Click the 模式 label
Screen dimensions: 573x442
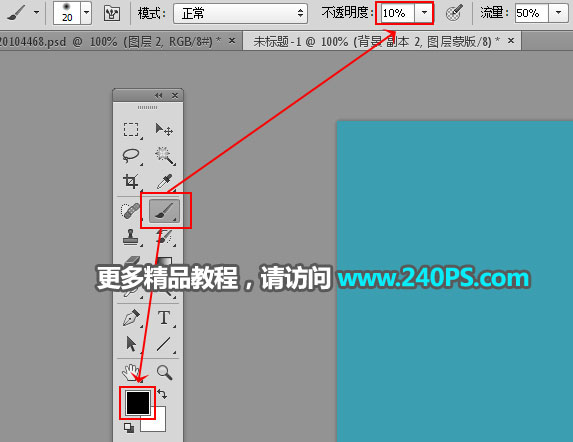pos(152,14)
